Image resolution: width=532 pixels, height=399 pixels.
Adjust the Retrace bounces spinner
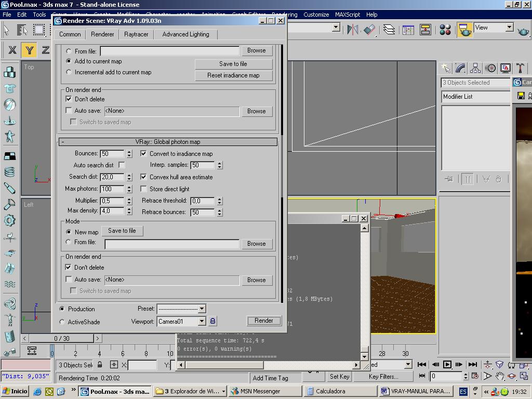[x=220, y=212]
